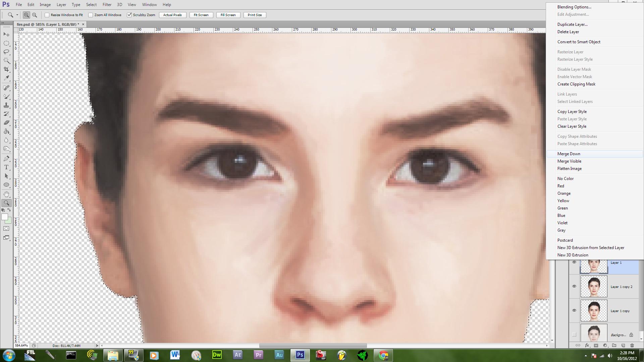Viewport: 644px width, 362px height.
Task: Select the Crop tool
Action: point(6,69)
